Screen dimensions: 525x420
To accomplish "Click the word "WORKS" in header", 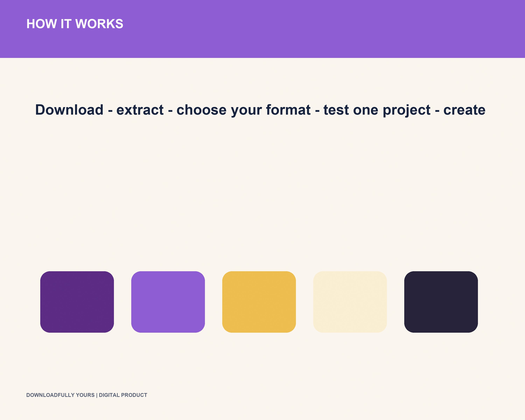I will coord(99,24).
